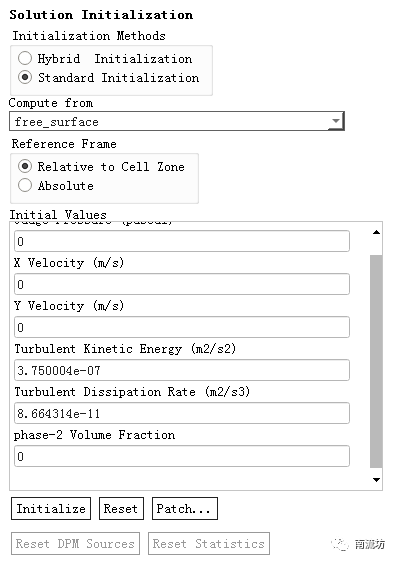Focus the X Velocity input field
This screenshot has width=397, height=562.
click(182, 284)
